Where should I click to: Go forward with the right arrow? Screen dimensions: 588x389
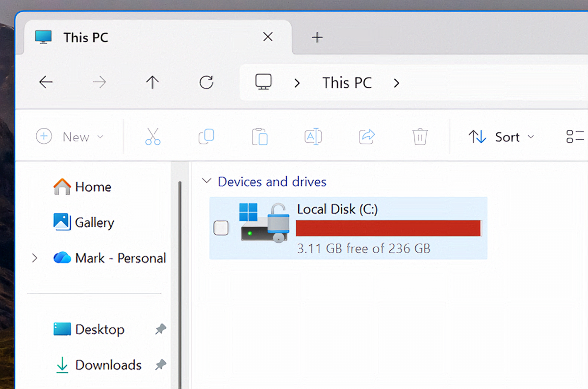[x=100, y=82]
